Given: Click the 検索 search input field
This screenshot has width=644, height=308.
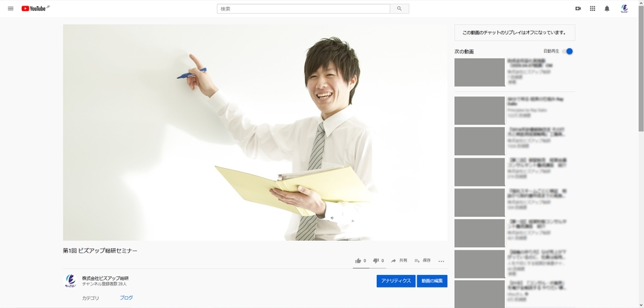Looking at the screenshot, I should coord(304,9).
